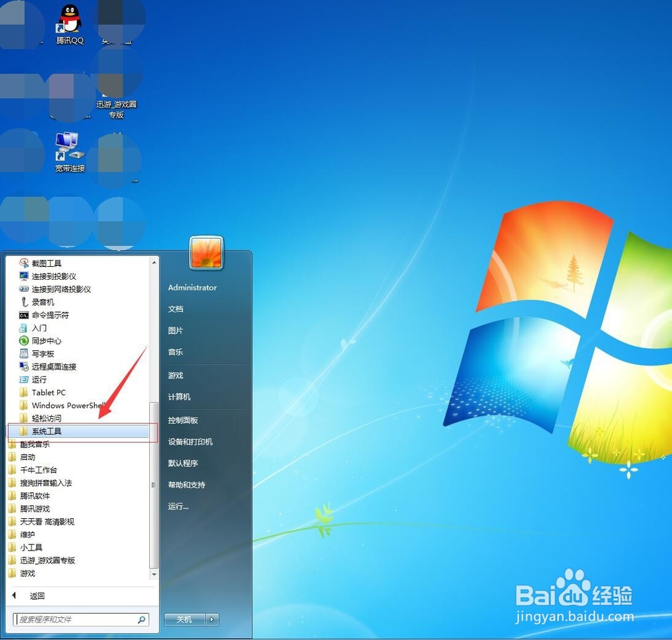Click the 运行 run icon in the programs list
Viewport: 672px width, 640px height.
pos(24,379)
